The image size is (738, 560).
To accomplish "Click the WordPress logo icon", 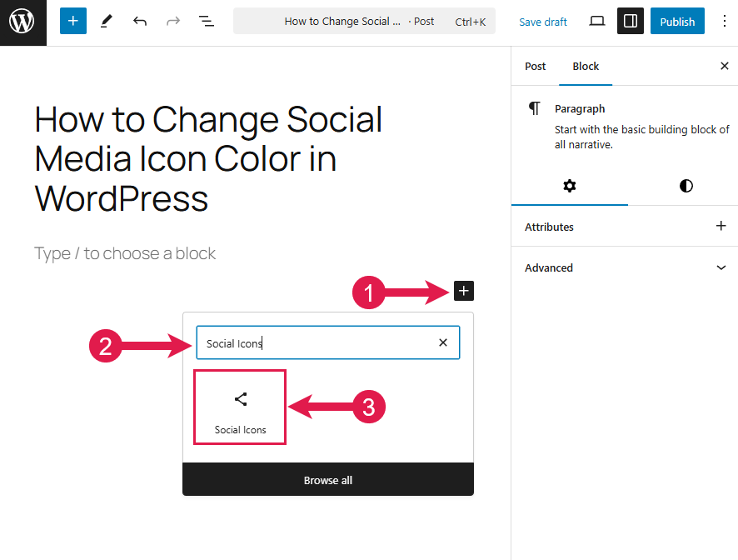I will [22, 22].
